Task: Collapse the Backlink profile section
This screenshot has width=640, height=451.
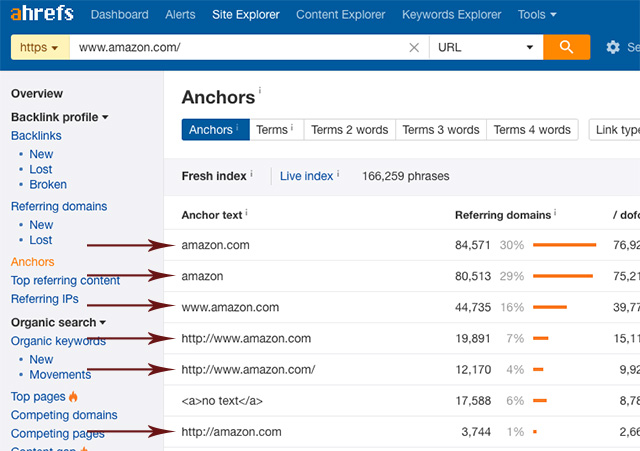Action: point(60,117)
